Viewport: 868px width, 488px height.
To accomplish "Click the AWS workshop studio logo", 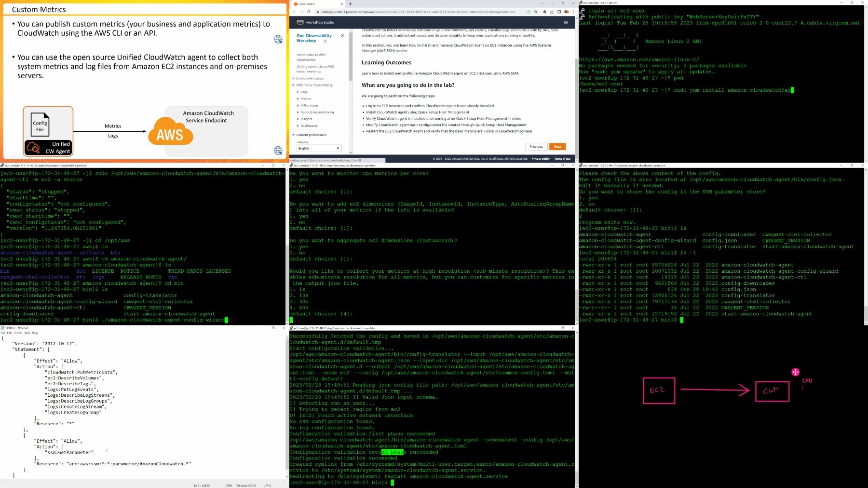I will point(315,22).
